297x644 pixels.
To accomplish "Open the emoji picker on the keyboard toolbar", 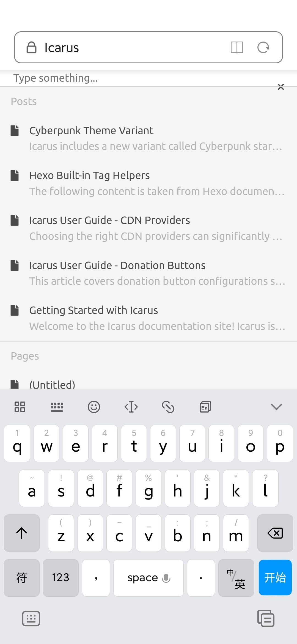I will pos(94,407).
